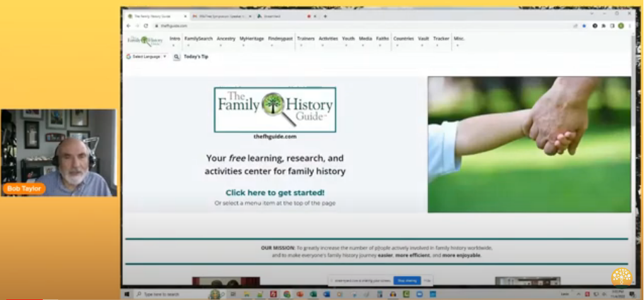Open the Windows Start menu
644x300 pixels.
(x=128, y=294)
